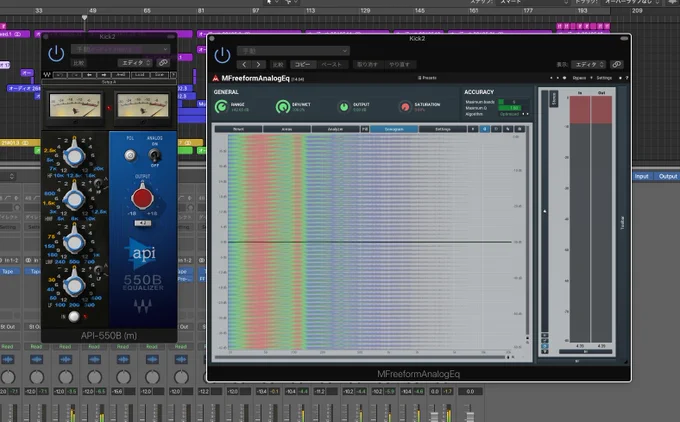Click the MeldaProduction logo beside MFreeformAnalogEq title
This screenshot has height=422, width=680.
point(216,79)
